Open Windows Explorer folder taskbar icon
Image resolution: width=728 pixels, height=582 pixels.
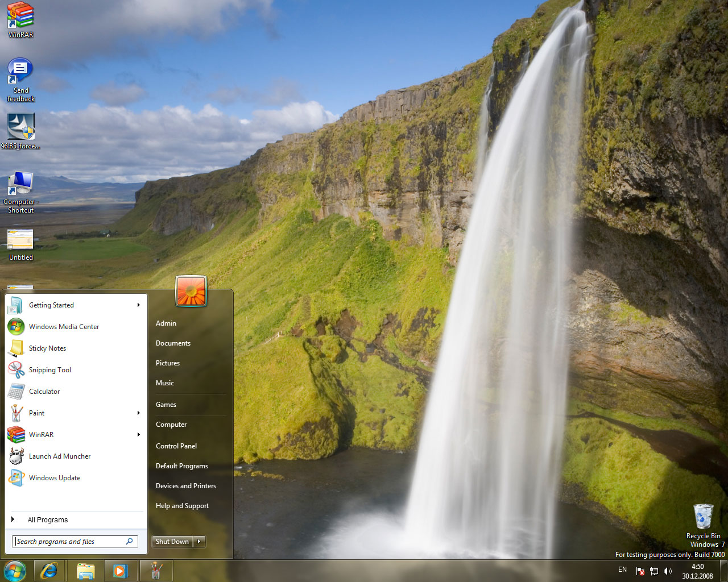click(85, 571)
